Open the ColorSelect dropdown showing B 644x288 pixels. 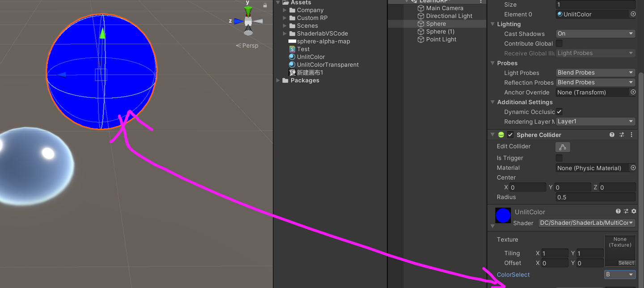click(x=620, y=275)
